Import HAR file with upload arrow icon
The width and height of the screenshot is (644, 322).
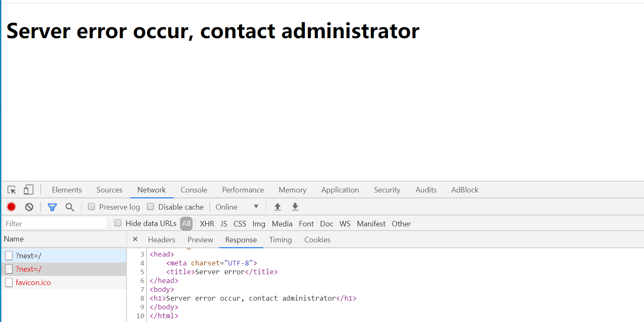coord(277,207)
